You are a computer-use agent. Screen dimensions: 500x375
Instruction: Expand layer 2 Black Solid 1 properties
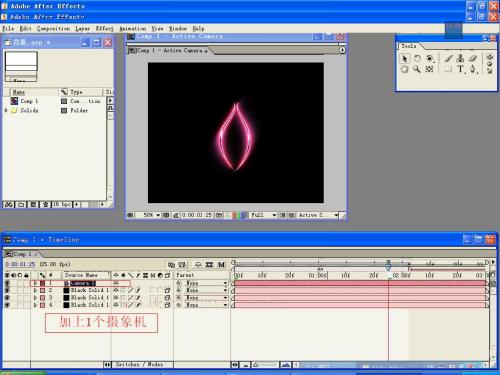[35, 291]
